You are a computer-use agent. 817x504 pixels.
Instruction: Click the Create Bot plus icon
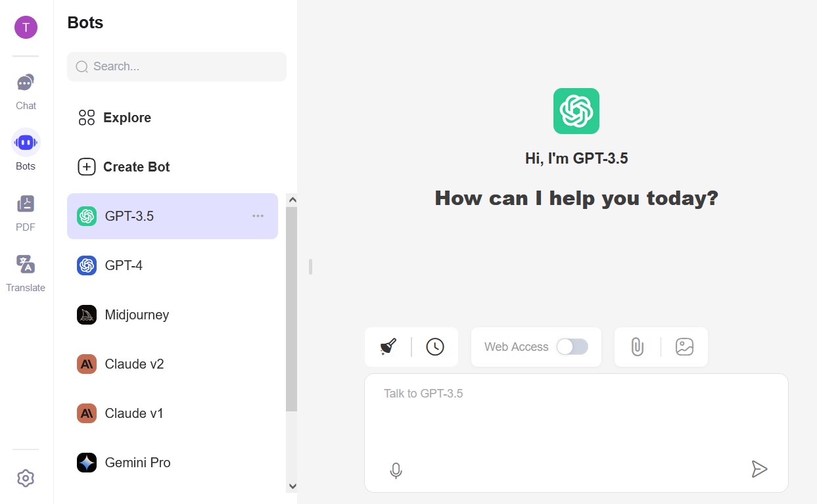[87, 167]
